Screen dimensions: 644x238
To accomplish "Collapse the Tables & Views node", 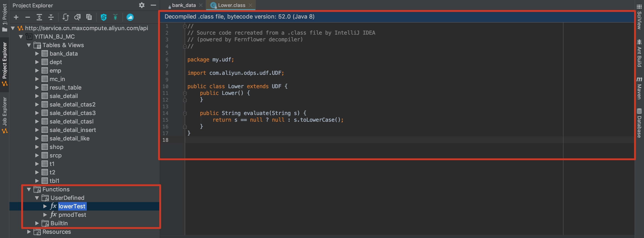I will (x=29, y=45).
